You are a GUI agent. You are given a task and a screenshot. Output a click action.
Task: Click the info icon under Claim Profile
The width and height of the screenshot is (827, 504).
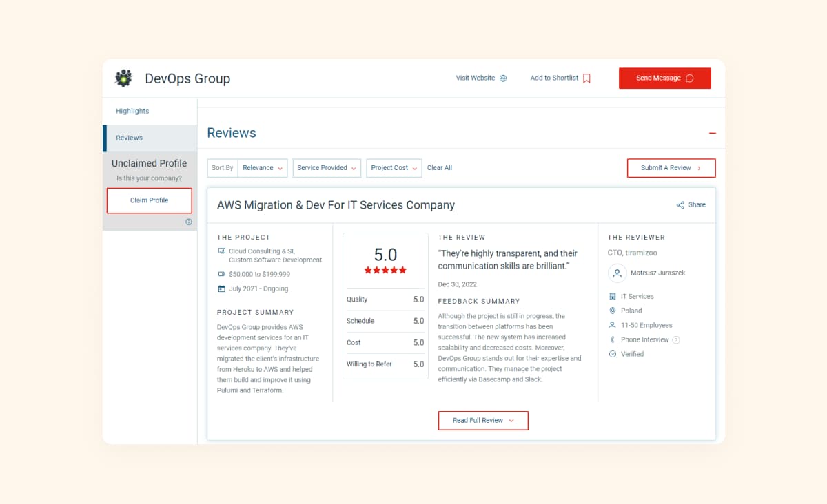tap(189, 222)
